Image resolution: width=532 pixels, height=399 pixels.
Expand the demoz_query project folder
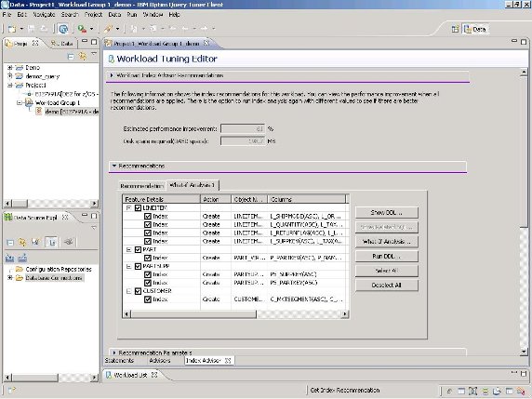click(10, 76)
